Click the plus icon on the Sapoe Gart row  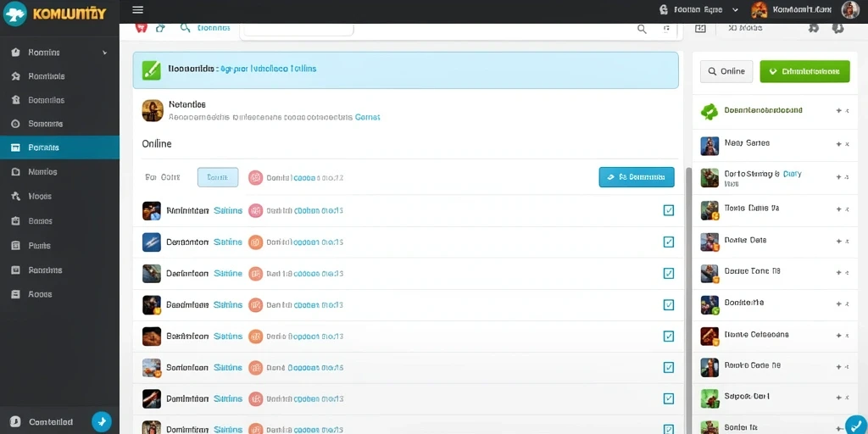838,398
